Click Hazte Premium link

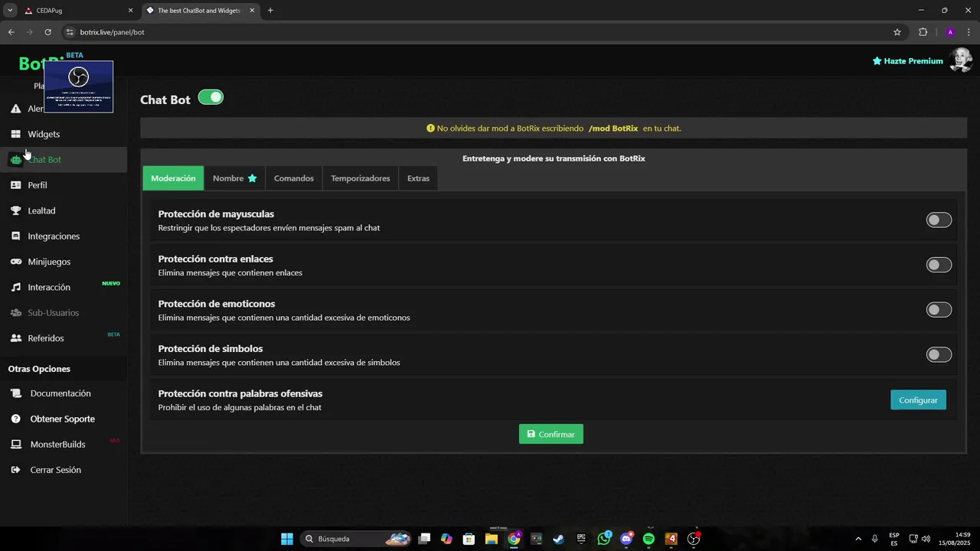point(908,60)
